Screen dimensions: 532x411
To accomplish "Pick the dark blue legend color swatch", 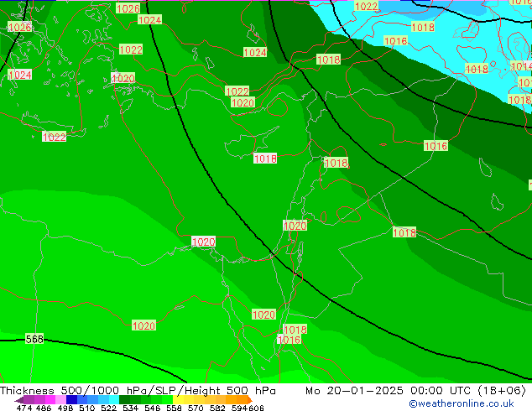I will click(71, 399).
